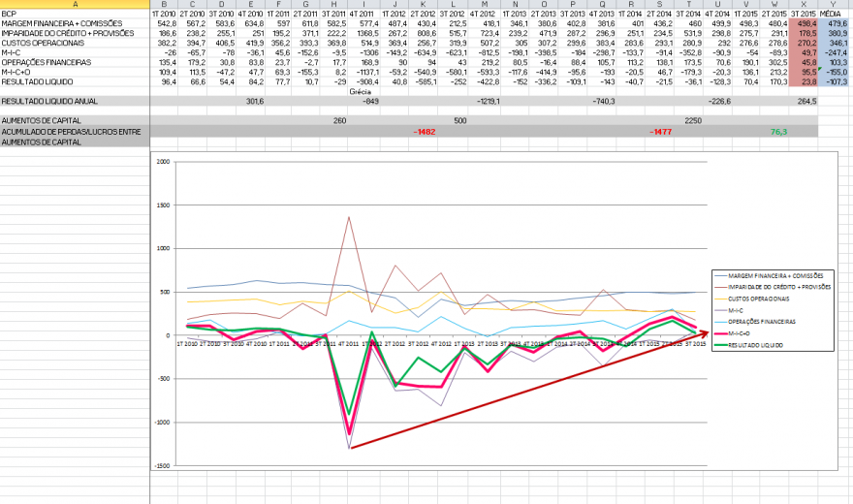Viewport: 853px width, 504px height.
Task: Click the 4T 2011 column heading cell
Action: coord(362,14)
